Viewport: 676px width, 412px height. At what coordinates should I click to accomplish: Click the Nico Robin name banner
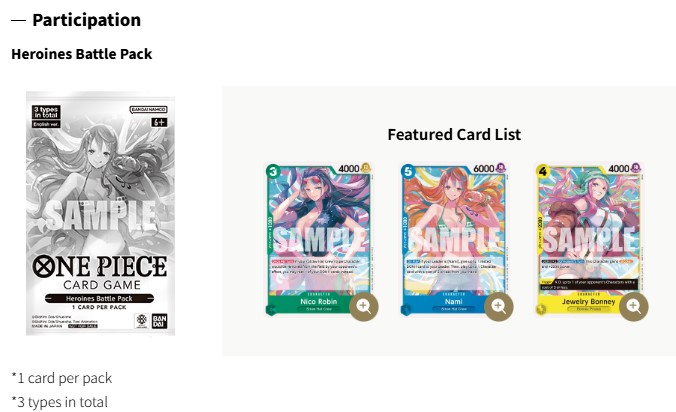point(318,299)
